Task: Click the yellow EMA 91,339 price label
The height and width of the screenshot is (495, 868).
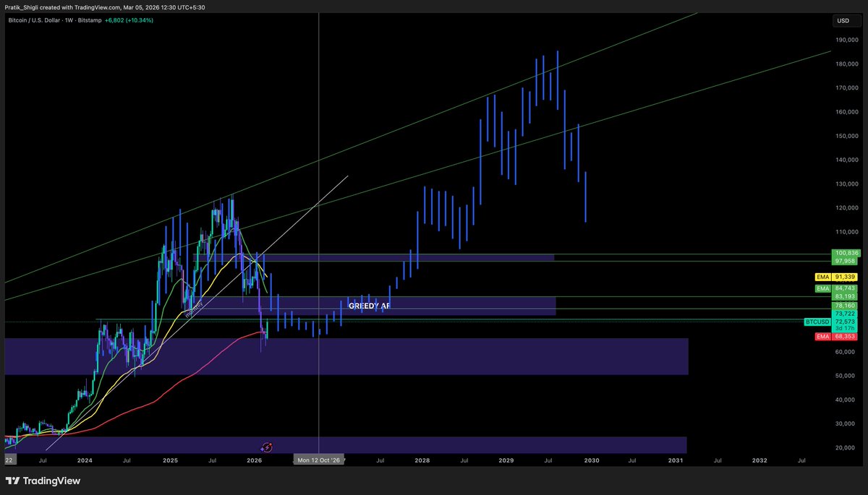Action: 836,277
